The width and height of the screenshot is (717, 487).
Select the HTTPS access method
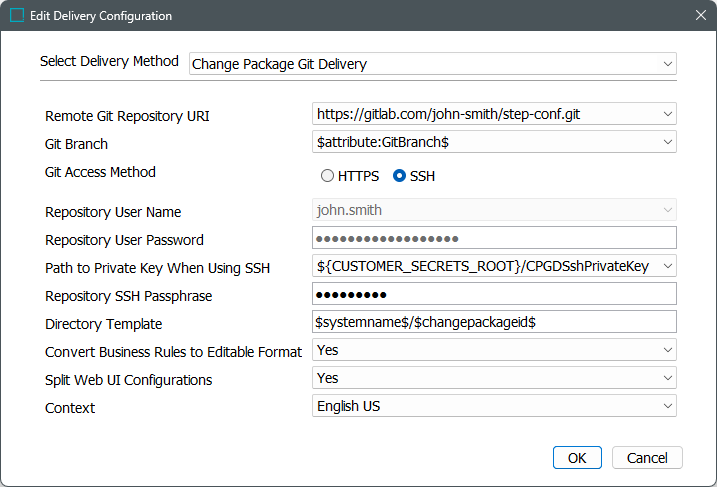[x=327, y=176]
